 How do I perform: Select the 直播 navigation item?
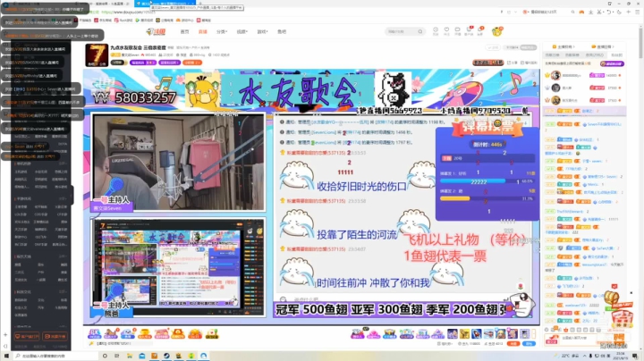tap(202, 31)
